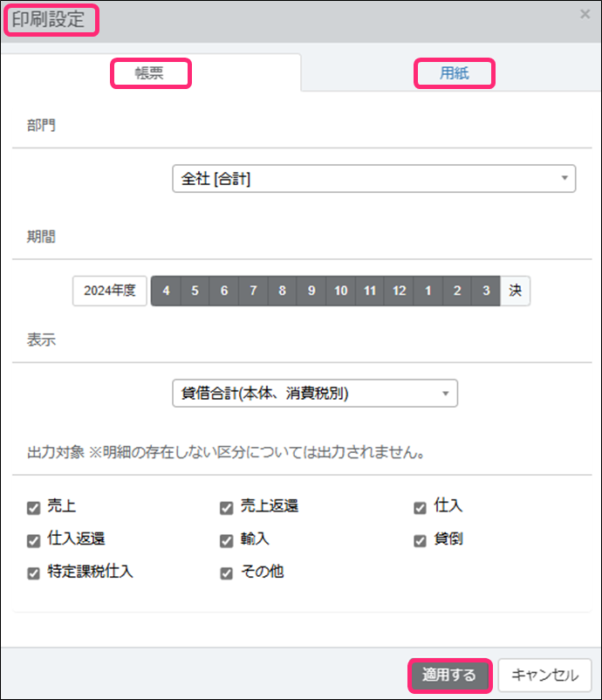The height and width of the screenshot is (700, 602).
Task: Select month 12 in the period bar
Action: (399, 291)
